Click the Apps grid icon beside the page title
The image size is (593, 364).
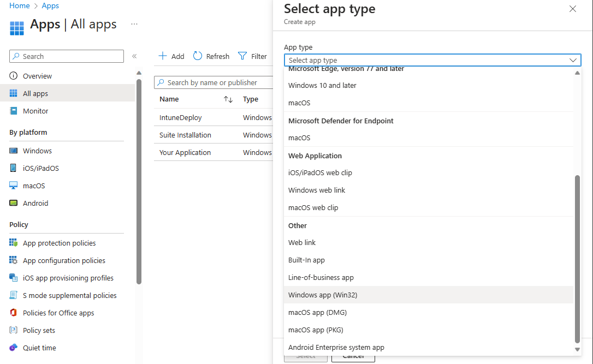pos(16,28)
